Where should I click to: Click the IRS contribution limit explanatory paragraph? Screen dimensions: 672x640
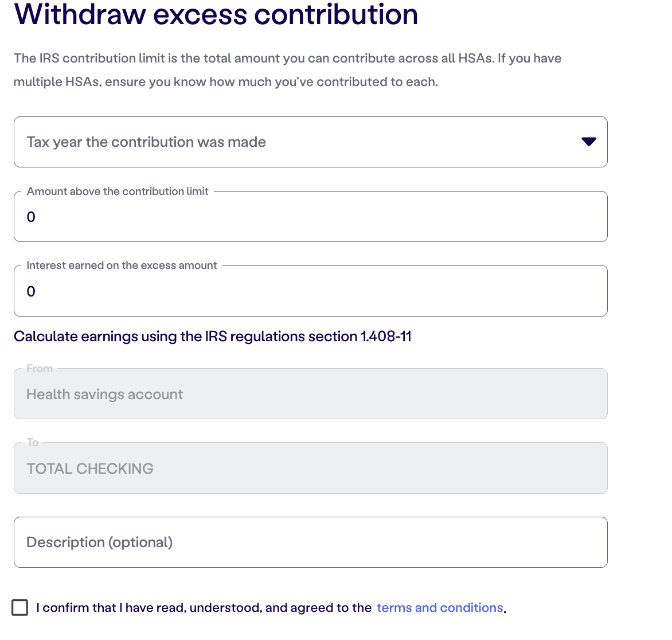click(x=288, y=70)
